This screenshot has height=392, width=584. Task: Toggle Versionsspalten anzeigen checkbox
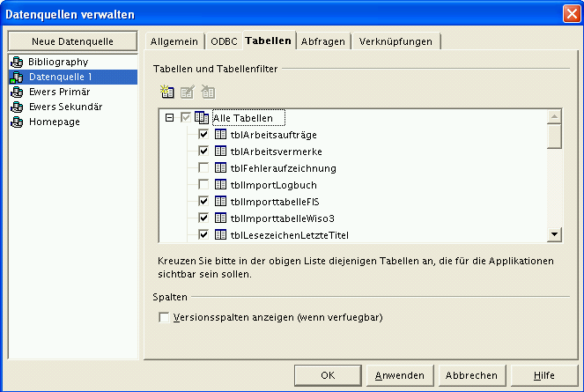pyautogui.click(x=165, y=317)
